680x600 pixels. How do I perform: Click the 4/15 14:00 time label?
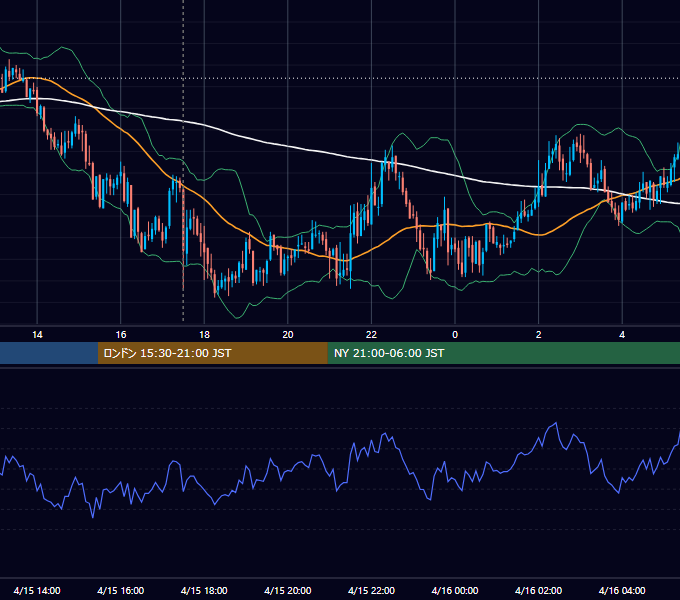click(x=37, y=590)
